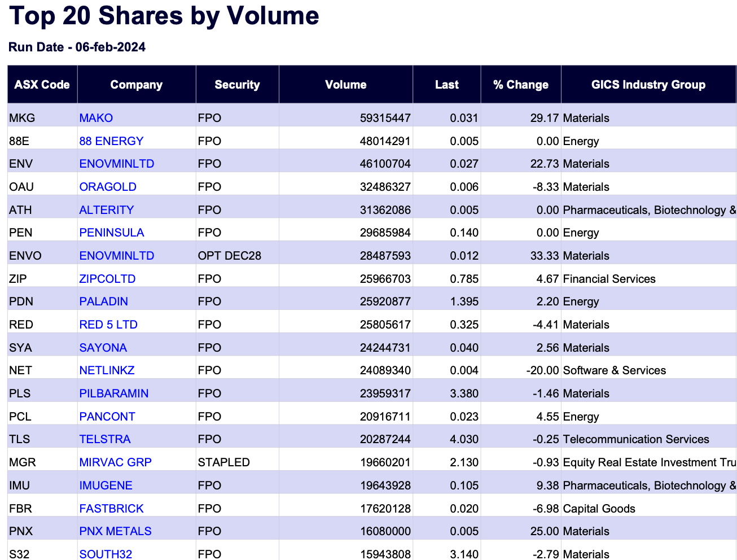Select the volume value 25966703
Viewport: 737px width, 560px height.
[385, 279]
